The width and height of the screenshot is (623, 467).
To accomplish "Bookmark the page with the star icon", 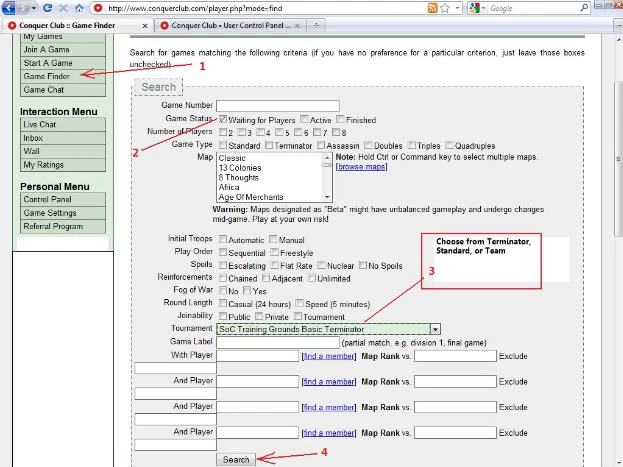I will tap(445, 8).
